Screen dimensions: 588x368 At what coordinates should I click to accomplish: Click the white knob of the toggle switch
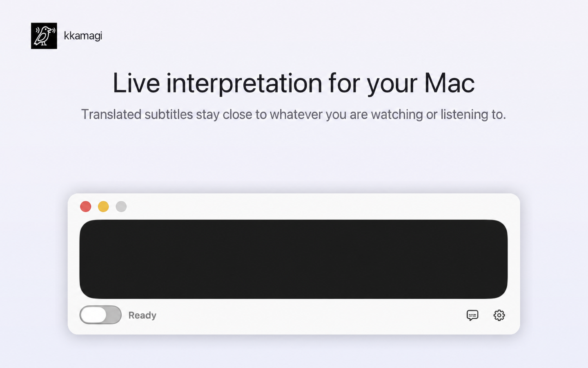point(94,315)
